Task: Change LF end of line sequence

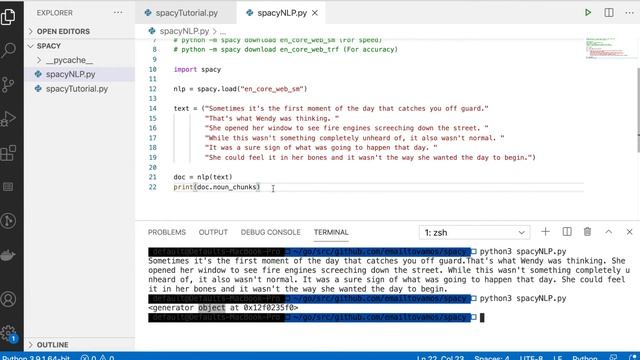Action: point(558,358)
